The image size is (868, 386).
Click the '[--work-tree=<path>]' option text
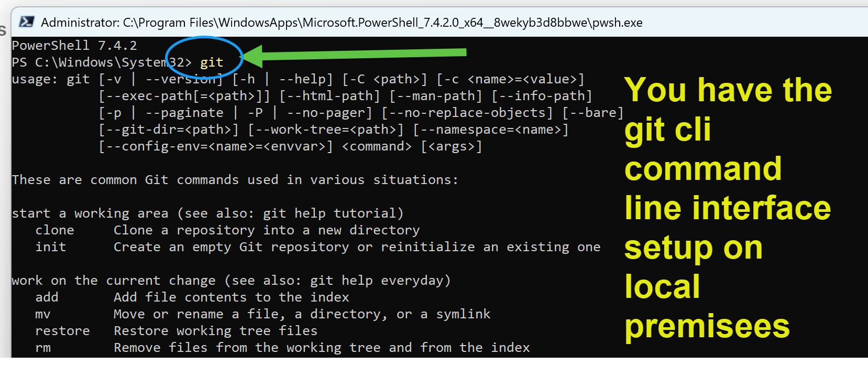click(x=326, y=130)
